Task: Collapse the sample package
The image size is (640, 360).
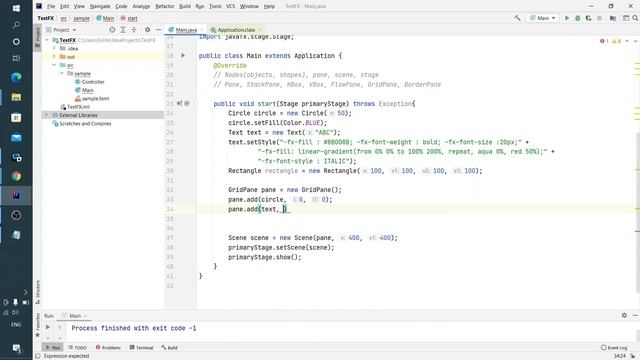Action: tap(62, 73)
